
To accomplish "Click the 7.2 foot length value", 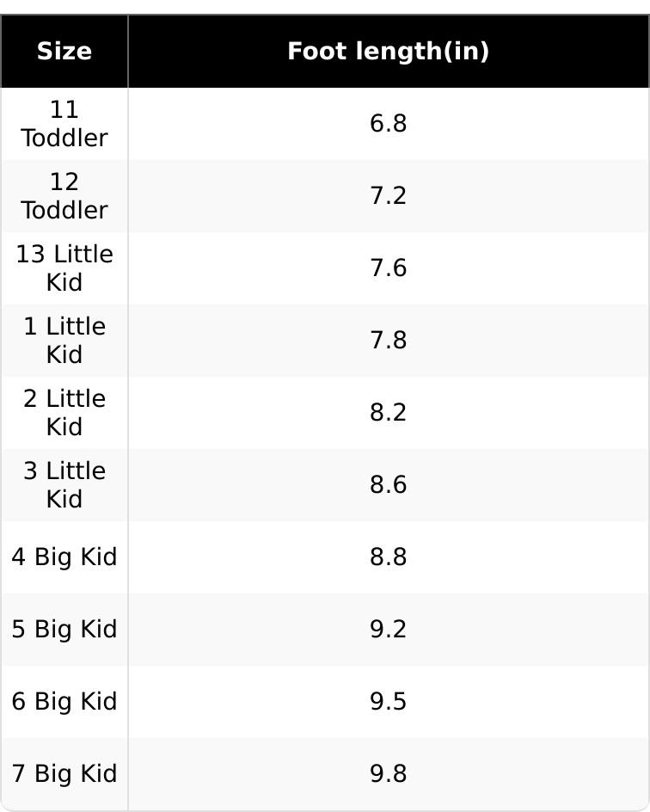I will [x=388, y=196].
